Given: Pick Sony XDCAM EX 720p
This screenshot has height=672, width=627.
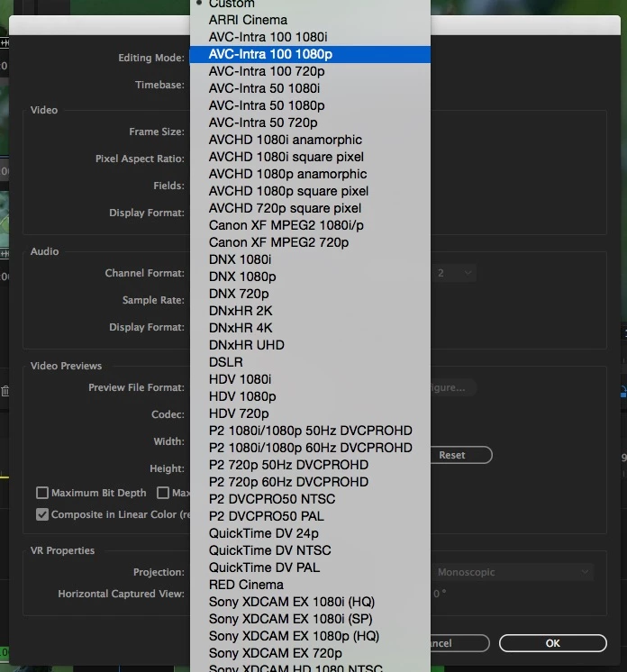Looking at the screenshot, I should point(310,653).
